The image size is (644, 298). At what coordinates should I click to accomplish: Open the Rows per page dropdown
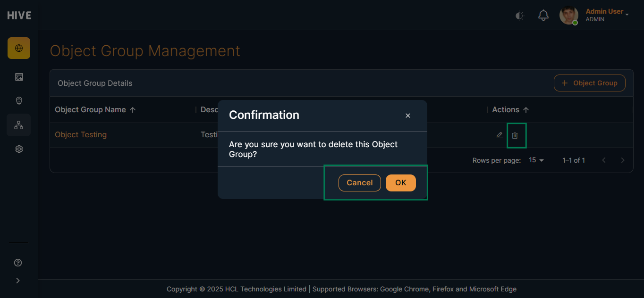click(536, 160)
